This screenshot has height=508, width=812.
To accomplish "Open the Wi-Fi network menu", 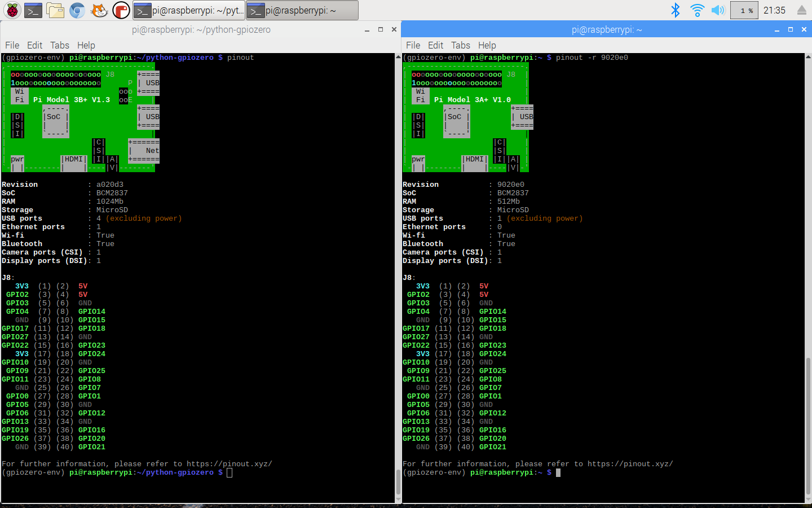I will (x=697, y=10).
